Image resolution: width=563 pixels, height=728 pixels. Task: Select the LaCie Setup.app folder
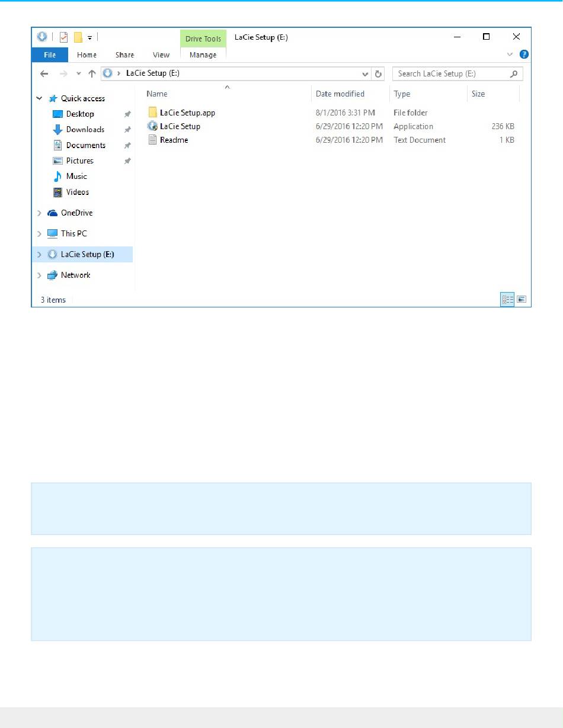[187, 113]
